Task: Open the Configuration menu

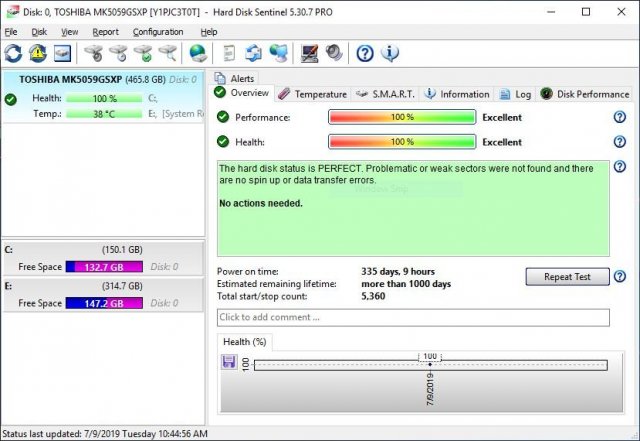Action: pyautogui.click(x=160, y=32)
